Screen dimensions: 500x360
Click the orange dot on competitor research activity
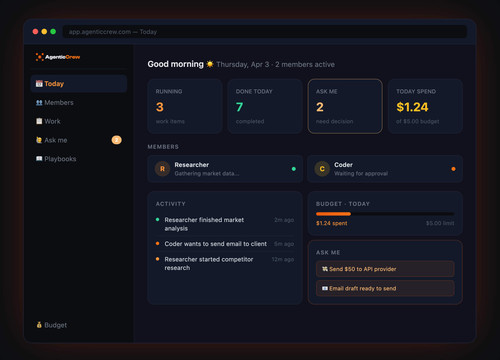coord(157,259)
